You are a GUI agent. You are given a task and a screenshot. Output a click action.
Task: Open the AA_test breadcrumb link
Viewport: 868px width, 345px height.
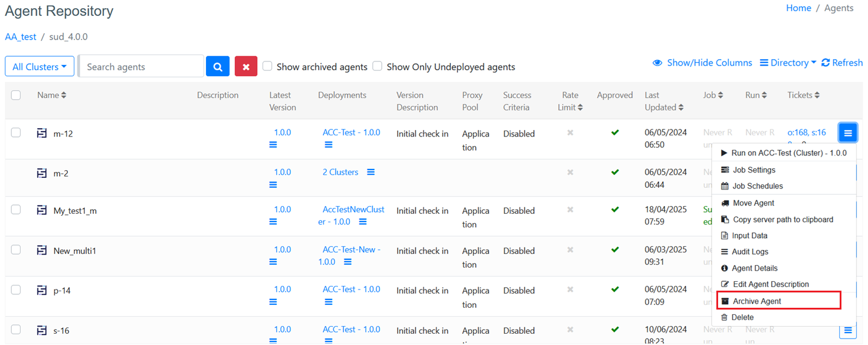[21, 37]
